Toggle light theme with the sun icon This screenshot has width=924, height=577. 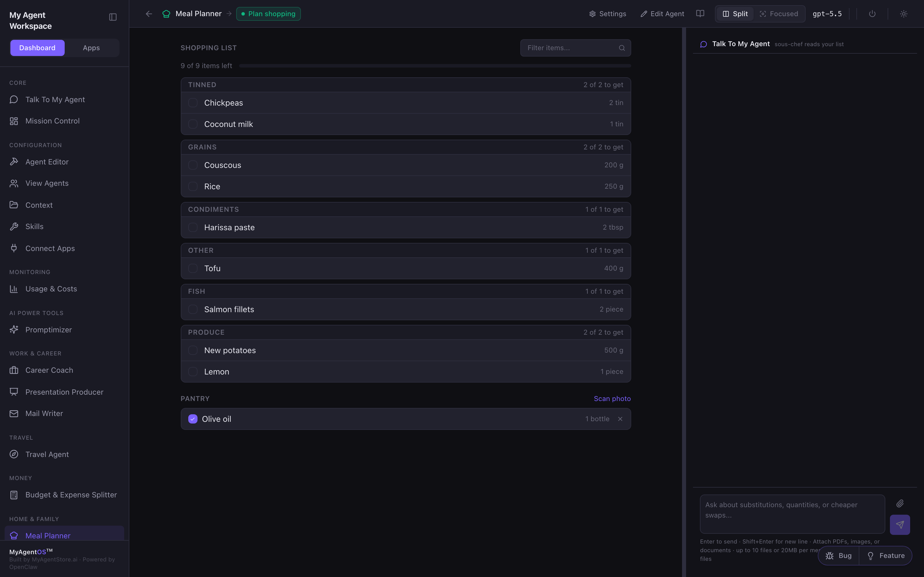pos(903,14)
